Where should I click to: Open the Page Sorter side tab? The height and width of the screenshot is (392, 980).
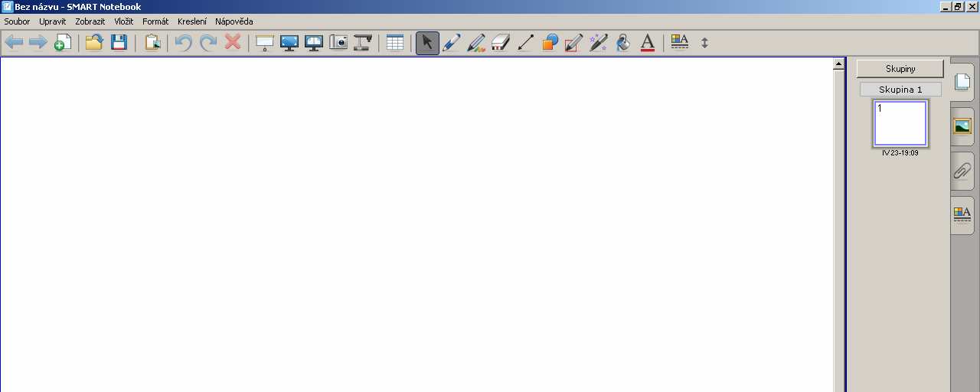[x=962, y=83]
